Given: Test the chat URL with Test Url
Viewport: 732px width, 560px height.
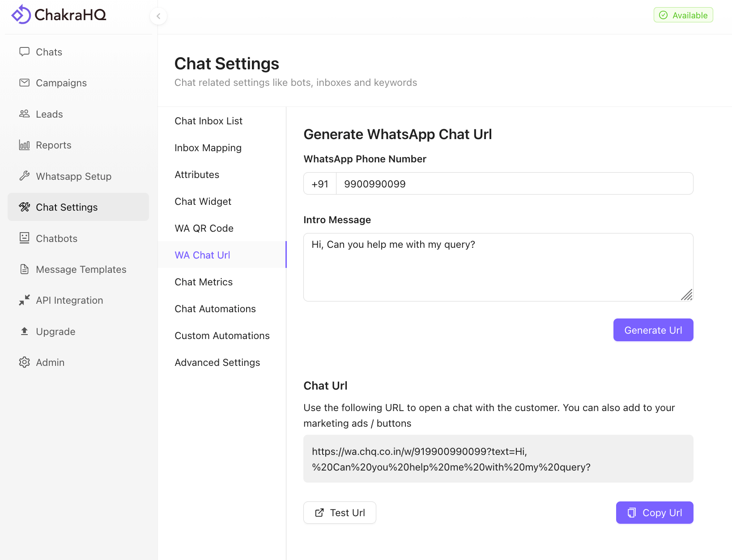Looking at the screenshot, I should 340,513.
